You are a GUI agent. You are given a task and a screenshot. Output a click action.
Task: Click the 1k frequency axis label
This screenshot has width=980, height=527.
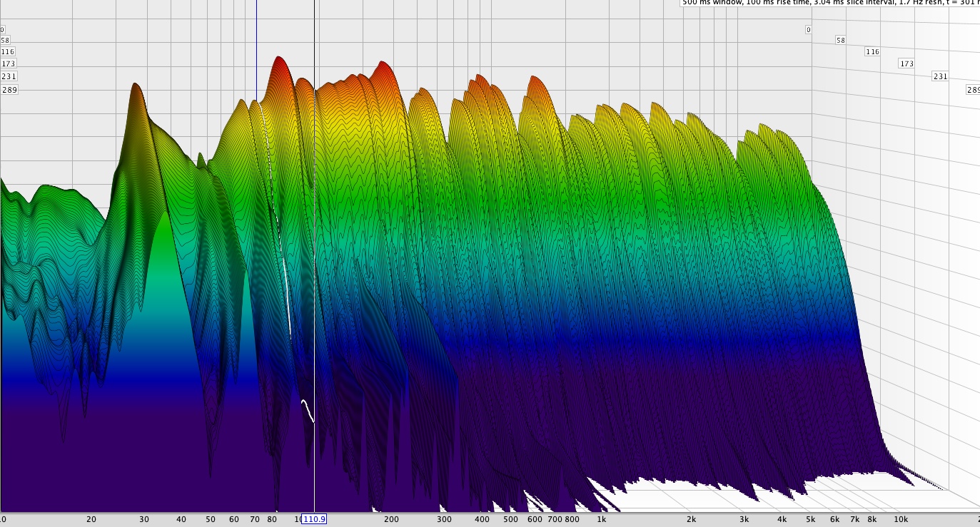(x=601, y=519)
